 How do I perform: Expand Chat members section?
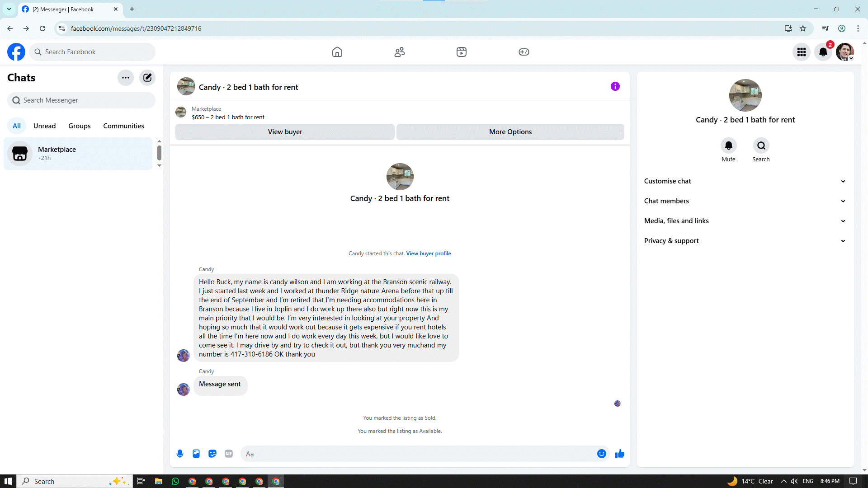[745, 201]
